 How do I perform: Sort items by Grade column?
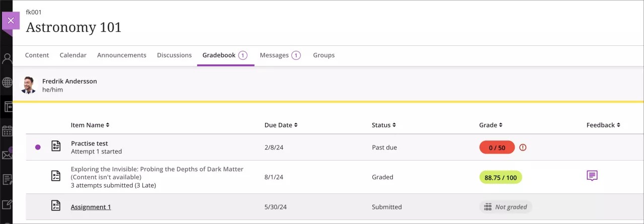(491, 125)
